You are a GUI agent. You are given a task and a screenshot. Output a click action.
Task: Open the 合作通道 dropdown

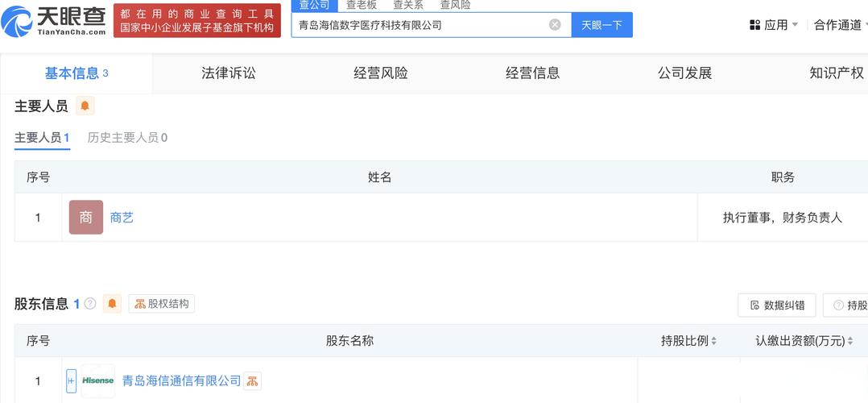click(841, 24)
